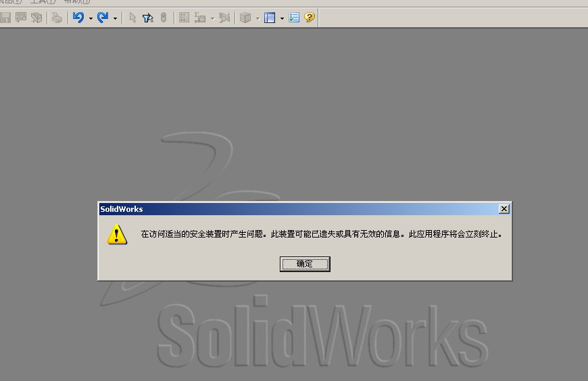Image resolution: width=588 pixels, height=381 pixels.
Task: Click the blue Undo arrow
Action: click(78, 18)
